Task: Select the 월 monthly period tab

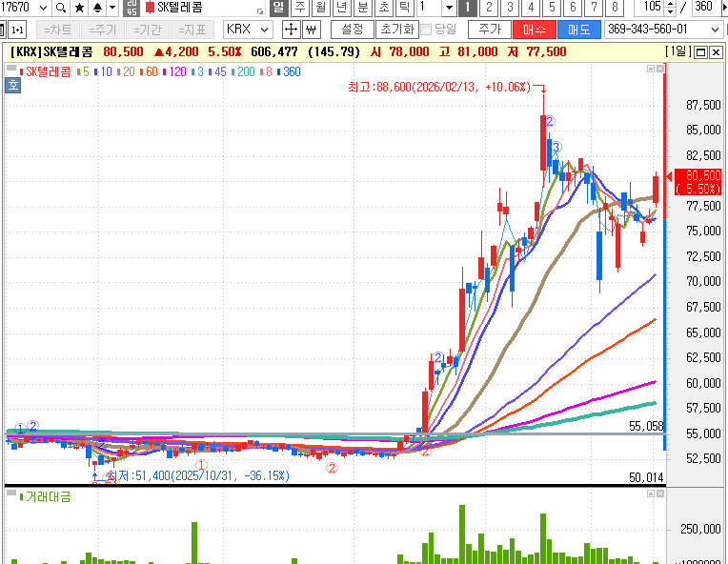Action: click(321, 8)
